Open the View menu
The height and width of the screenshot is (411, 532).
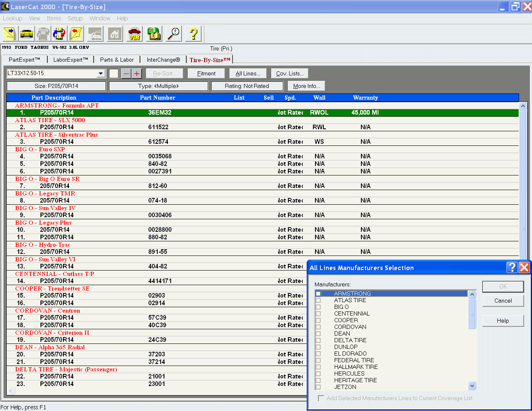pos(35,18)
